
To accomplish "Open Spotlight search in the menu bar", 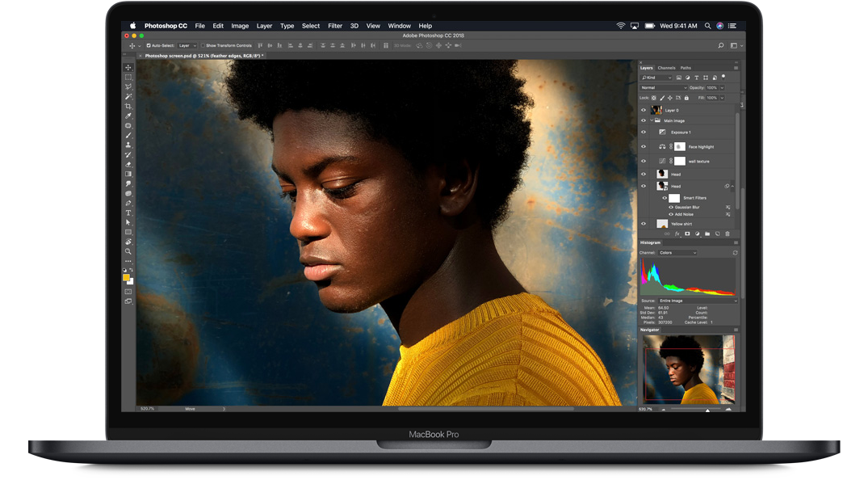I will coord(707,26).
